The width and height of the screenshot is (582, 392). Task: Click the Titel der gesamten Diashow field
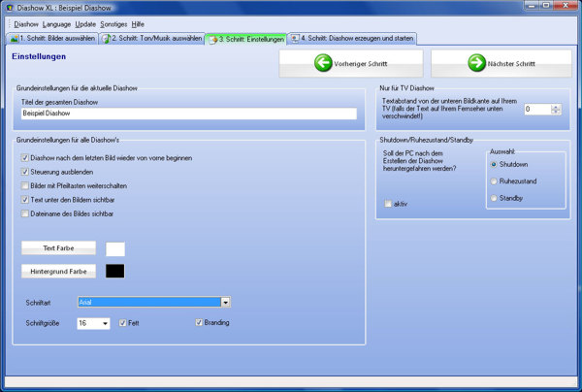tap(189, 114)
